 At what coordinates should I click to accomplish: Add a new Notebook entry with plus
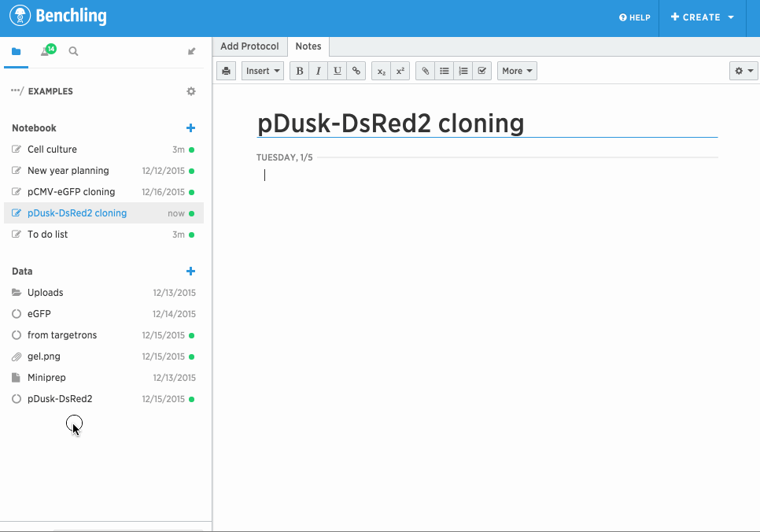[x=190, y=128]
